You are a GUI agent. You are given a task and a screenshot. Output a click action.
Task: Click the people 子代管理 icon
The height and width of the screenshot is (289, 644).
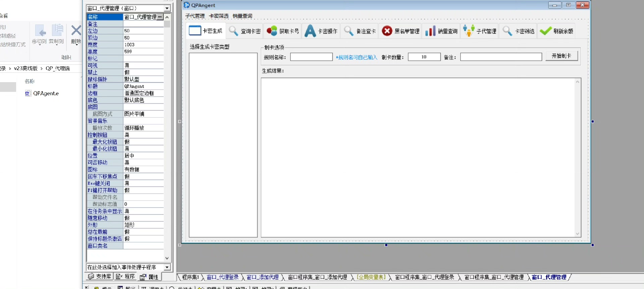pos(469,31)
